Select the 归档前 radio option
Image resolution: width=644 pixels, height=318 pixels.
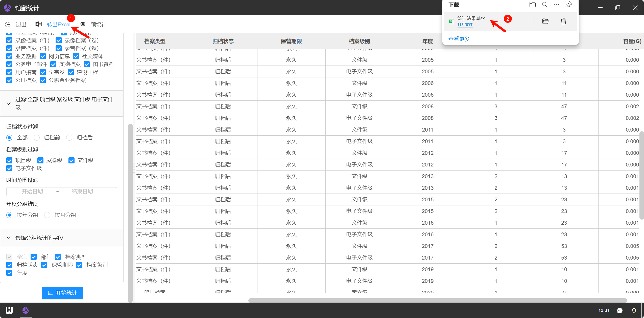(x=37, y=138)
